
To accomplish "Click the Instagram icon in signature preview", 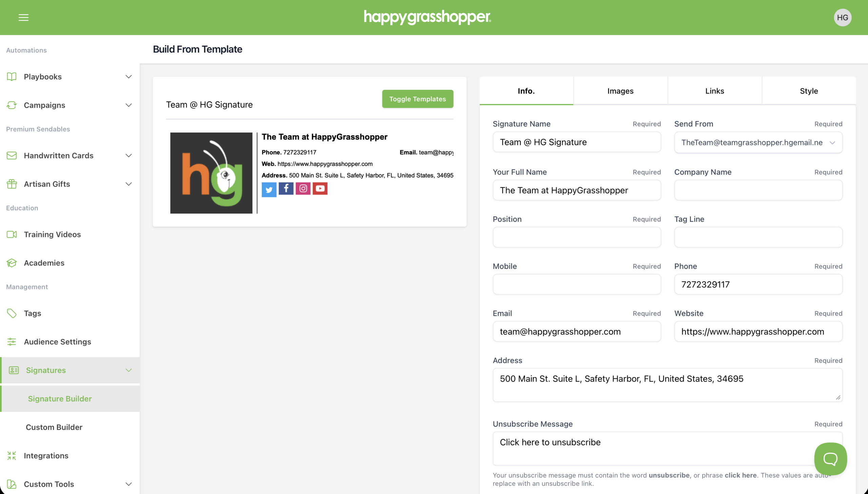I will [x=303, y=189].
